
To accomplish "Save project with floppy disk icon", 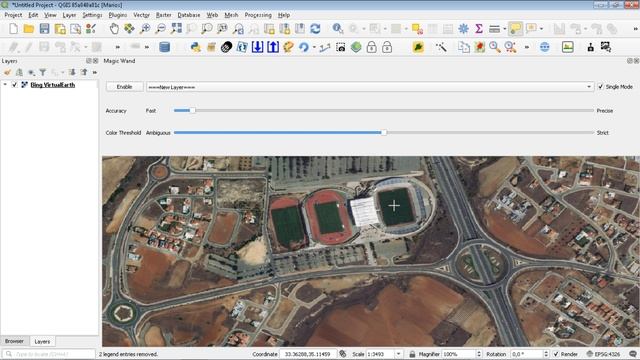I will click(44, 29).
